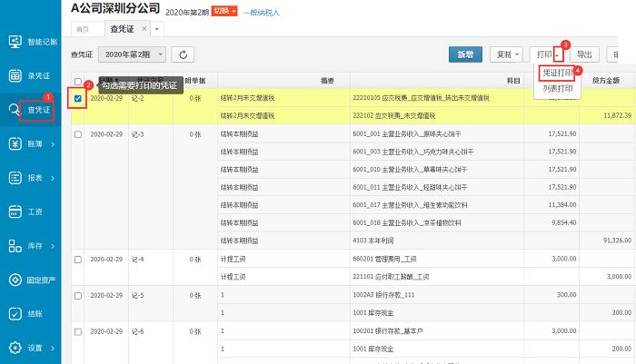Image resolution: width=636 pixels, height=364 pixels.
Task: Open the 账簿 sidebar section
Action: coord(31,144)
